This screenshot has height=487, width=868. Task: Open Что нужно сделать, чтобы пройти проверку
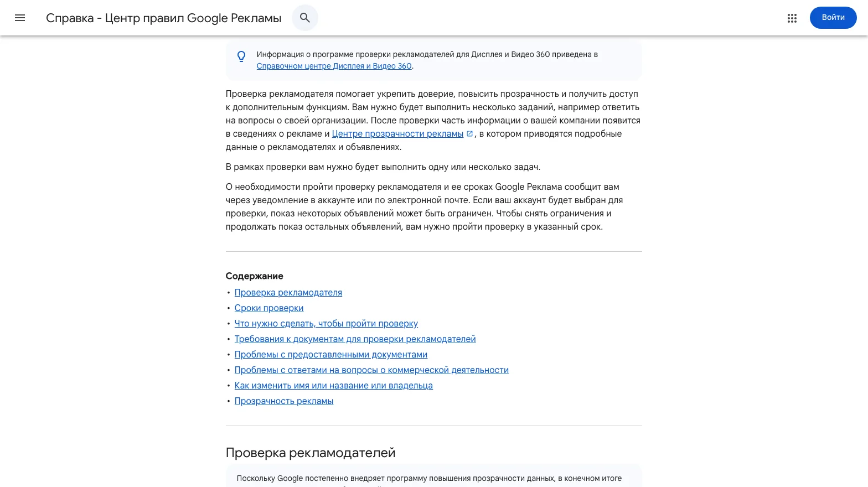click(326, 324)
